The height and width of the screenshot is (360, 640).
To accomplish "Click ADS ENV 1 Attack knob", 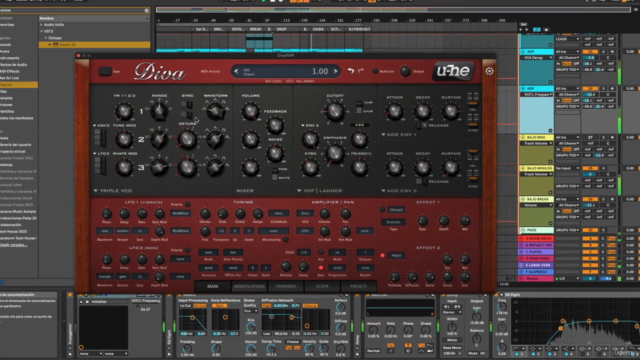I will tap(394, 111).
